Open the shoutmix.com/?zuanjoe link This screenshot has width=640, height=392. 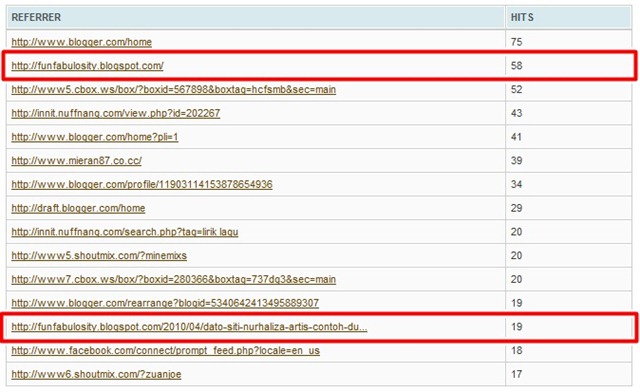coord(96,374)
